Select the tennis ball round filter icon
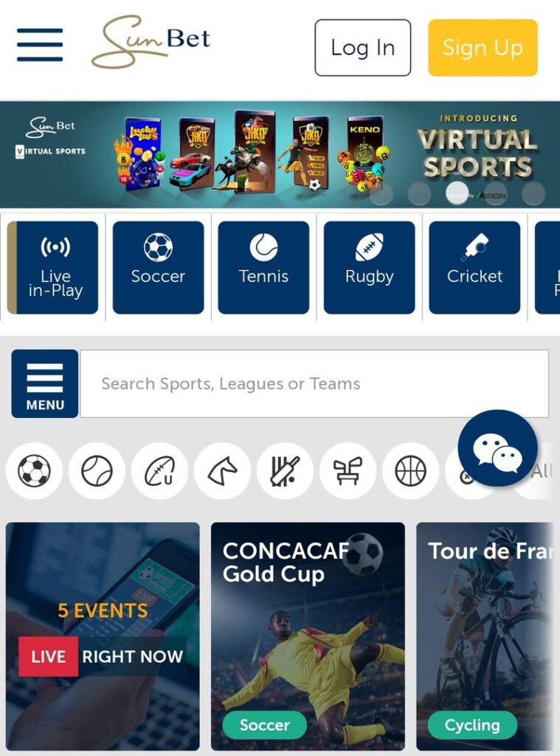Viewport: 560px width, 756px height. [97, 470]
